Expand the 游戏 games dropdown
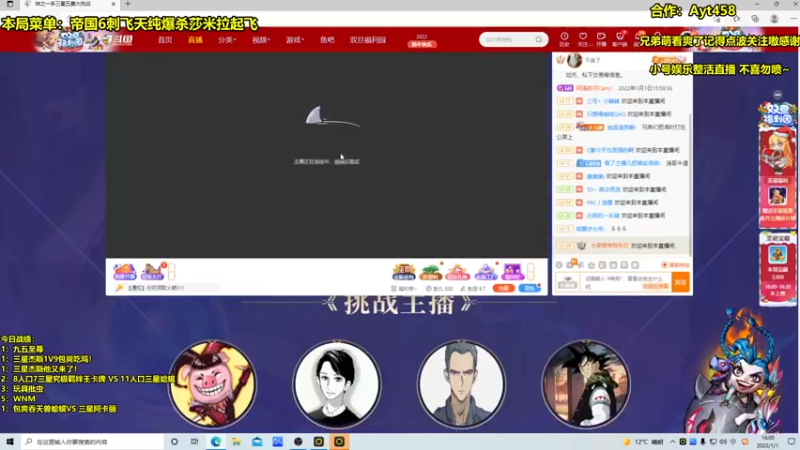The image size is (800, 450). coord(294,40)
